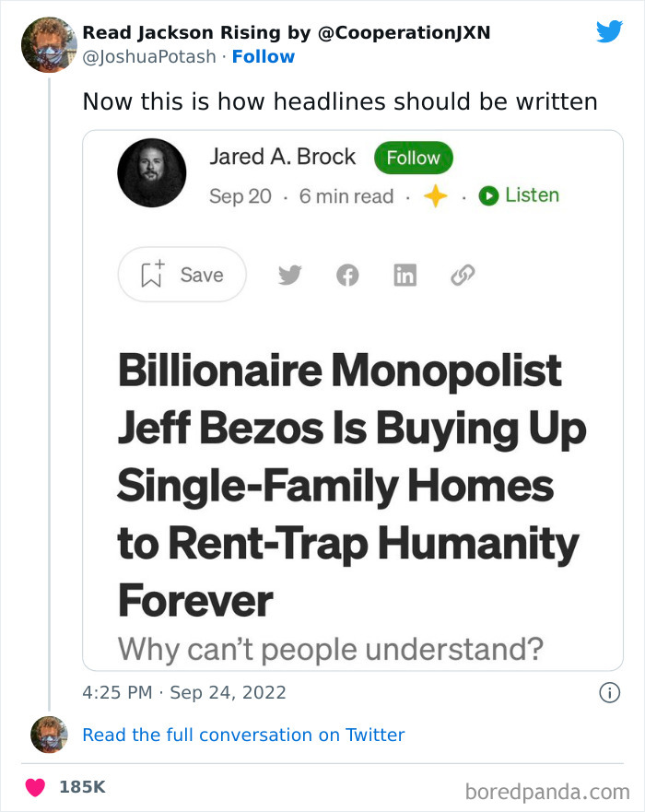
Task: Share the article via the Facebook icon
Action: pos(347,274)
